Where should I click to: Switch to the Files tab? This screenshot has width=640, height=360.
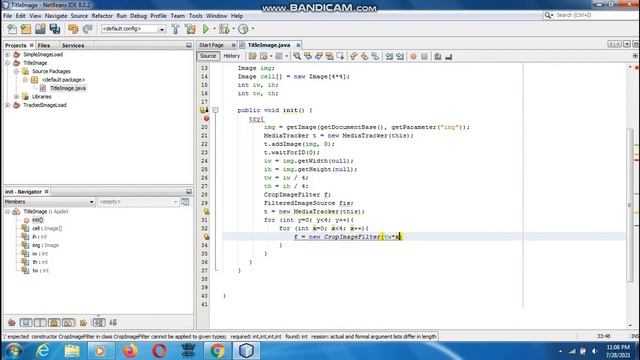44,45
